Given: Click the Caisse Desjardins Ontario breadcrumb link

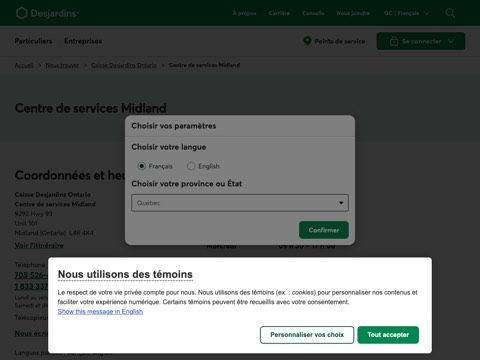Looking at the screenshot, I should (124, 65).
